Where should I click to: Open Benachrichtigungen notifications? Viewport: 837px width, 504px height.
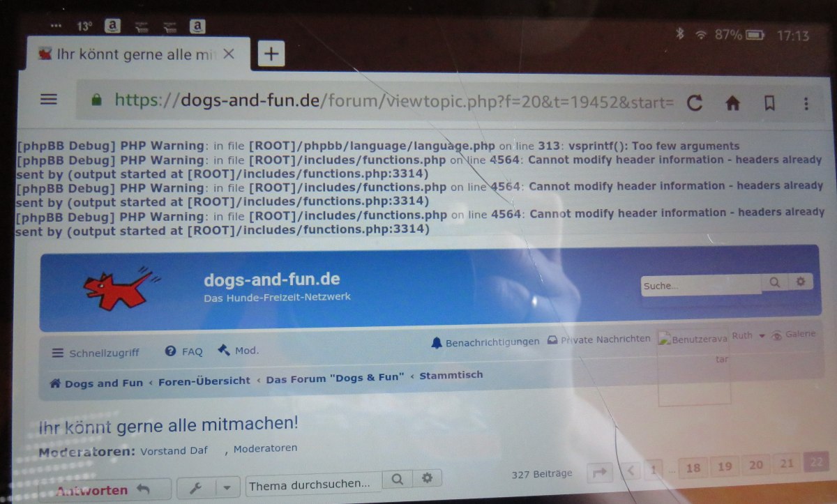[x=485, y=342]
